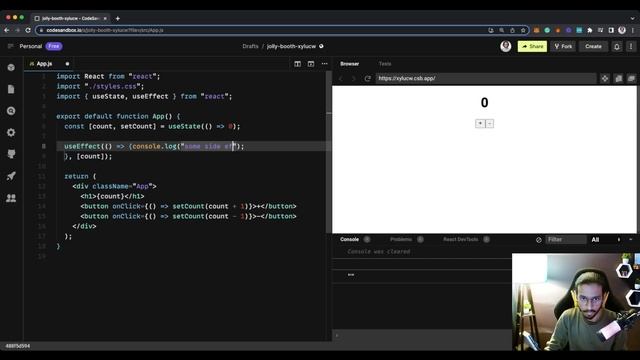Screen dimensions: 640x360
Task: Open the Chrome extensions puzzle icon
Action: pyautogui.click(x=590, y=30)
